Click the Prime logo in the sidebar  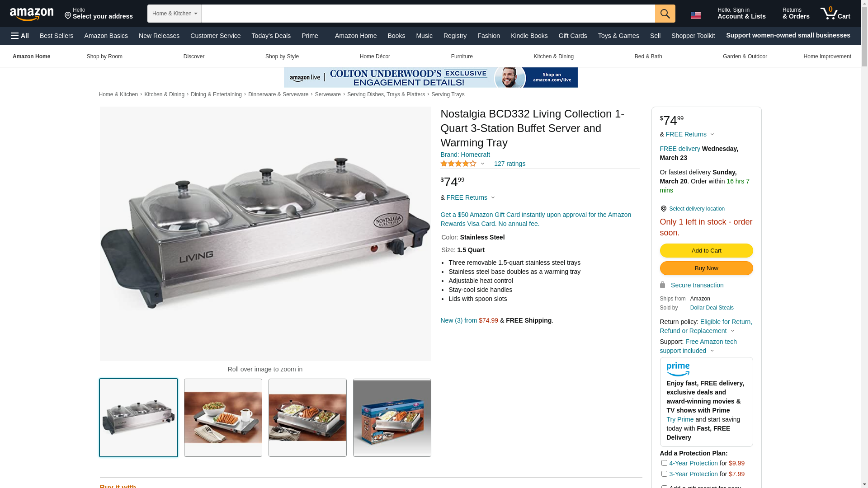click(x=678, y=369)
